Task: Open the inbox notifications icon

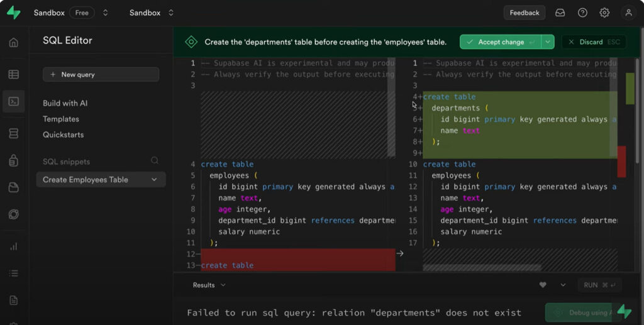Action: [x=560, y=13]
